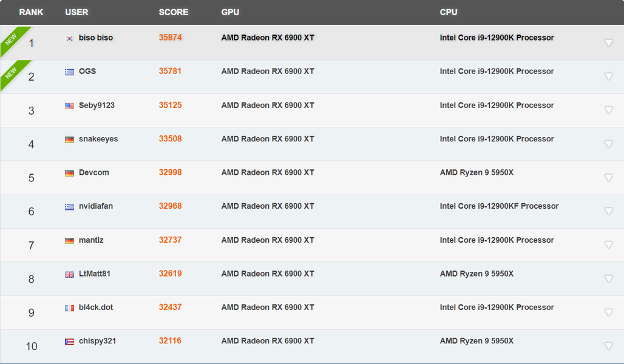Click South Korea flag beside biso biso

coord(69,38)
